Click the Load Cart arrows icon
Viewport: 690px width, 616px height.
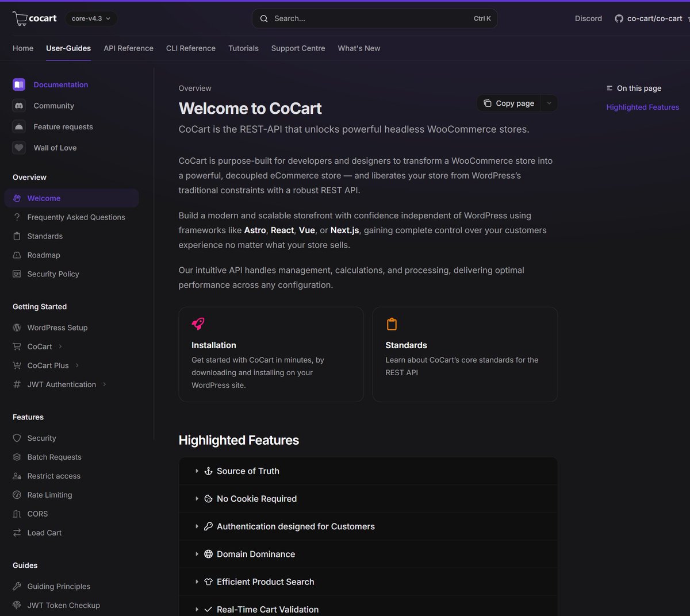(x=17, y=533)
